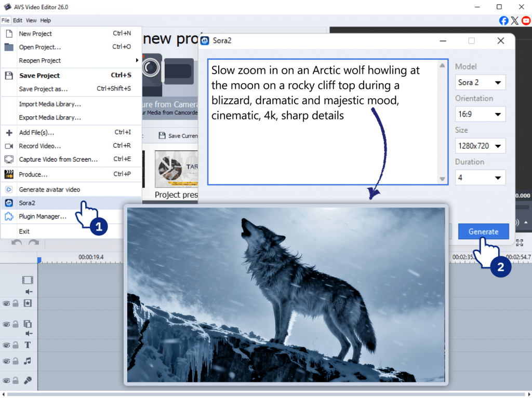The image size is (532, 398).
Task: Open the Model dropdown showing Sora 2
Action: click(x=480, y=83)
